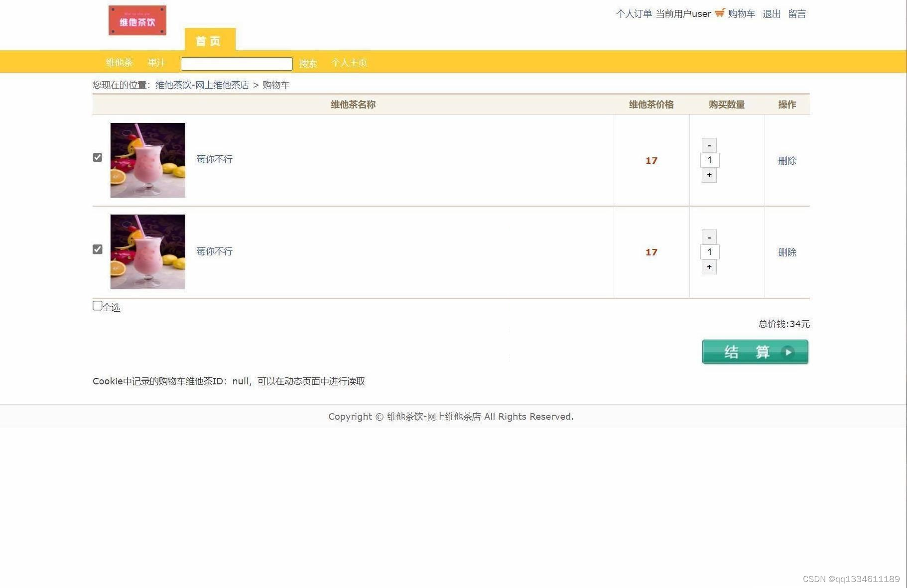Click 删除 to remove the second item
This screenshot has height=588, width=907.
[787, 252]
